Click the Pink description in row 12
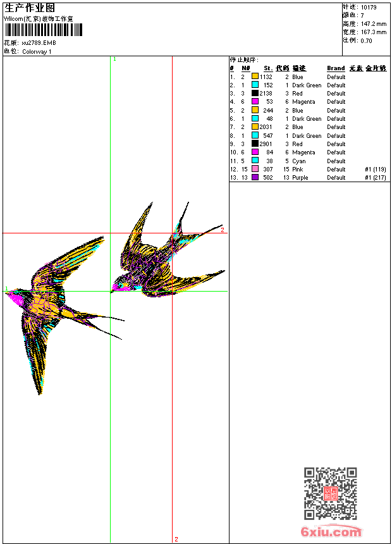The width and height of the screenshot is (392, 544). coord(298,170)
